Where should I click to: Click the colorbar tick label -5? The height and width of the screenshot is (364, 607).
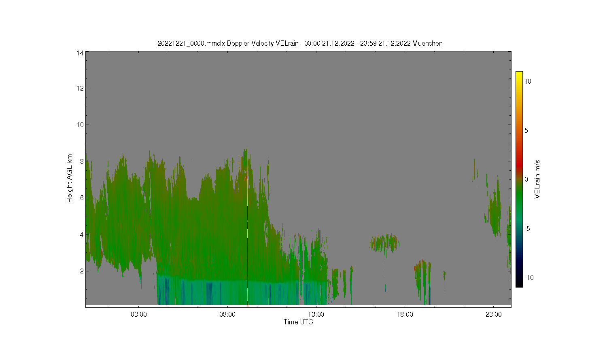tap(527, 229)
